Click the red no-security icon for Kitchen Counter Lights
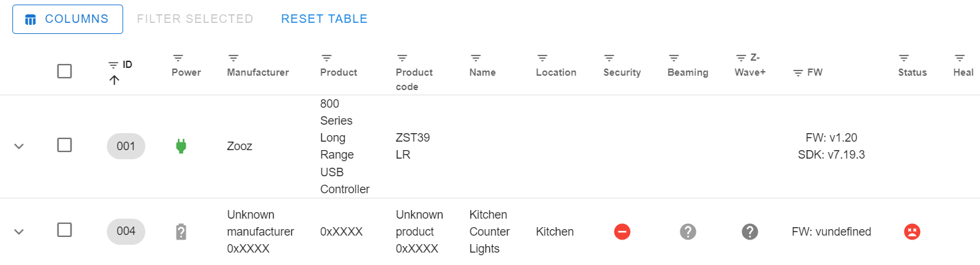Screen dimensions: 980x265 pos(622,232)
